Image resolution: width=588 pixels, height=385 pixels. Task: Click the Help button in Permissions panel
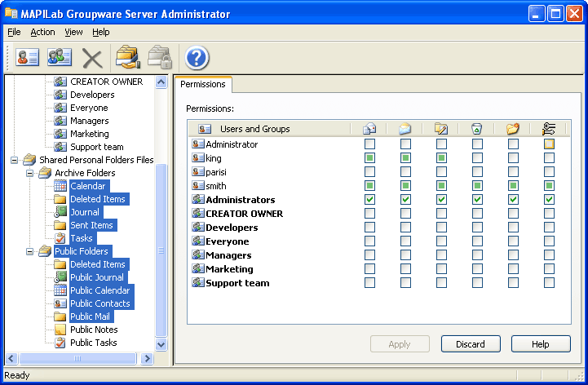(541, 344)
